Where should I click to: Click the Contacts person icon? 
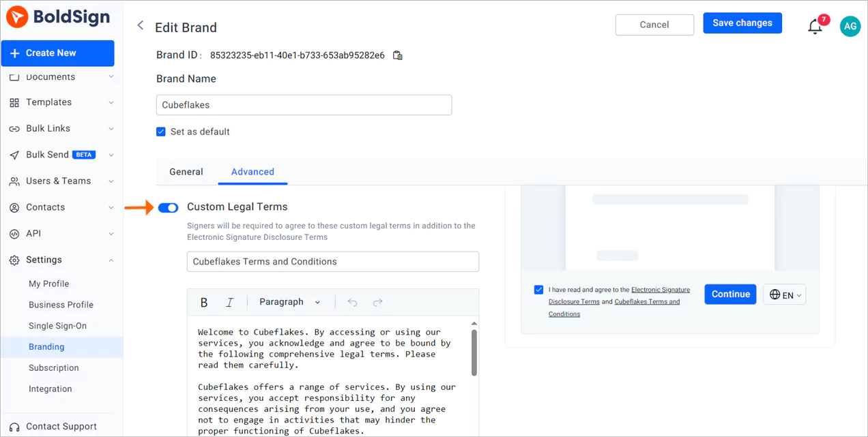14,207
